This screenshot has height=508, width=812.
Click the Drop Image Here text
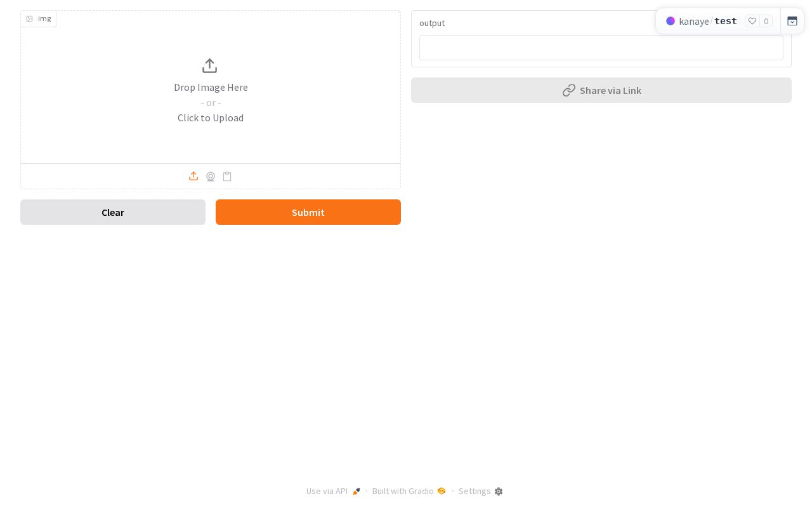(x=211, y=87)
